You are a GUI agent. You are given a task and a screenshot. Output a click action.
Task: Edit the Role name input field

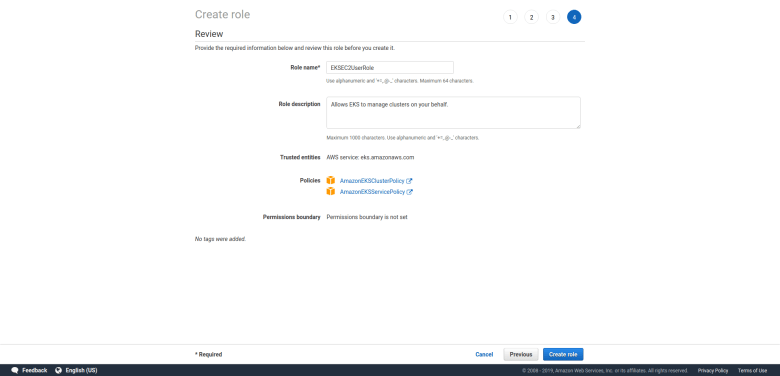(x=390, y=68)
